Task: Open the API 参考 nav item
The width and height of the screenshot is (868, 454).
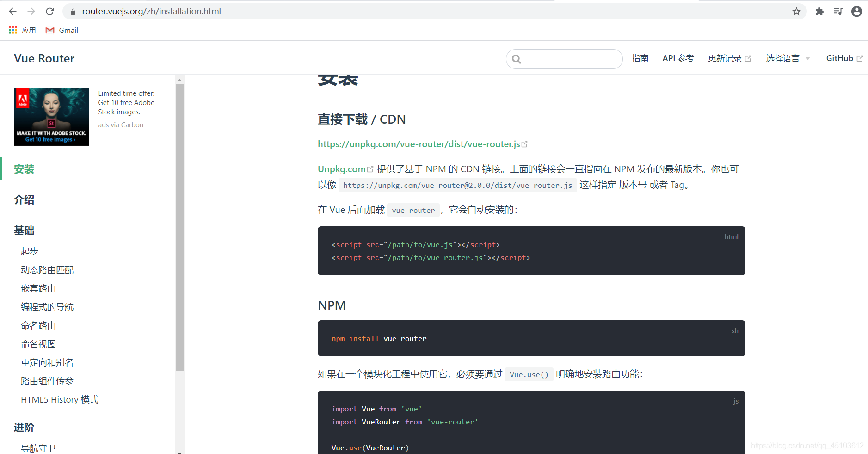Action: tap(678, 58)
